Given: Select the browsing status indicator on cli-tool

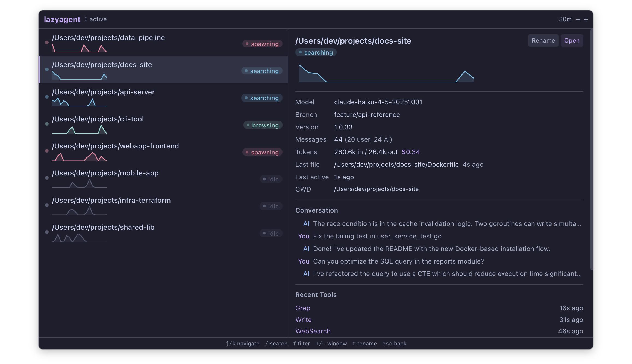Looking at the screenshot, I should click(x=262, y=125).
